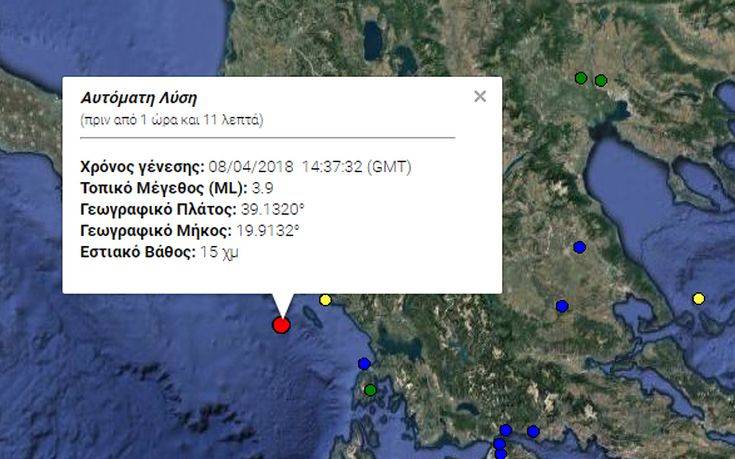Image resolution: width=735 pixels, height=459 pixels.
Task: Click left green marker of the northern pair
Action: (580, 77)
